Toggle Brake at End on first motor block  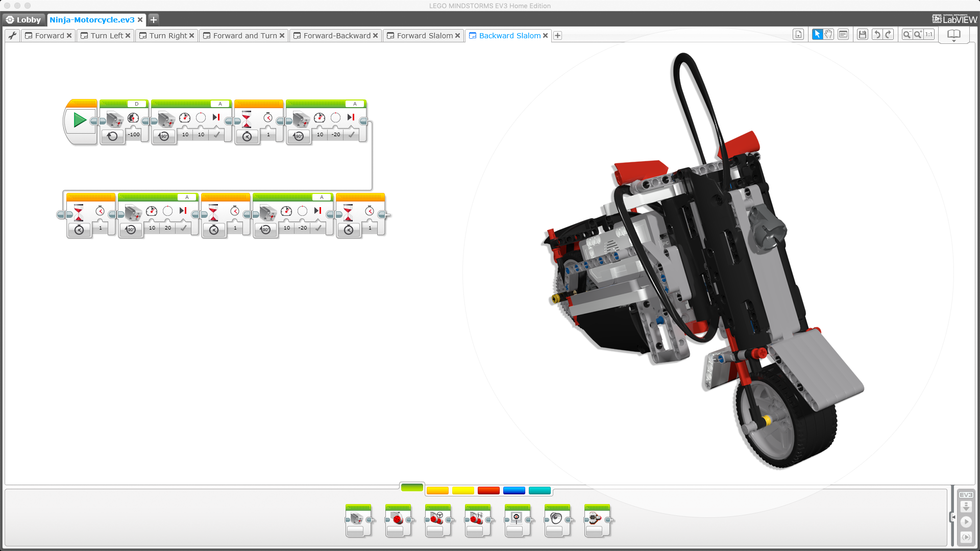click(216, 135)
